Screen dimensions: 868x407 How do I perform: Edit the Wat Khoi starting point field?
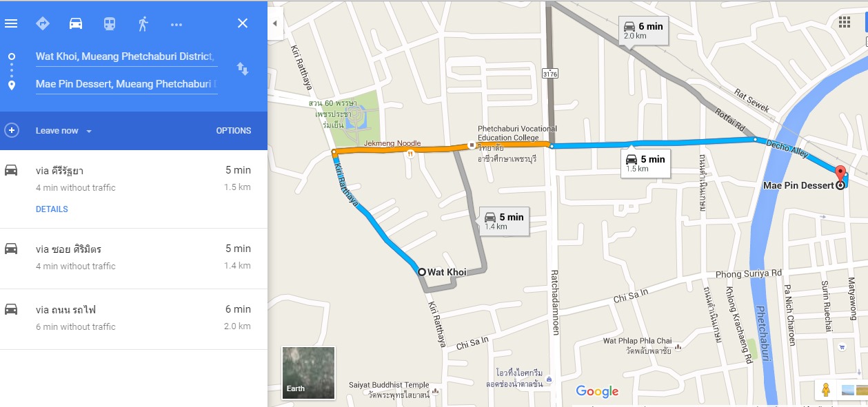coord(126,56)
